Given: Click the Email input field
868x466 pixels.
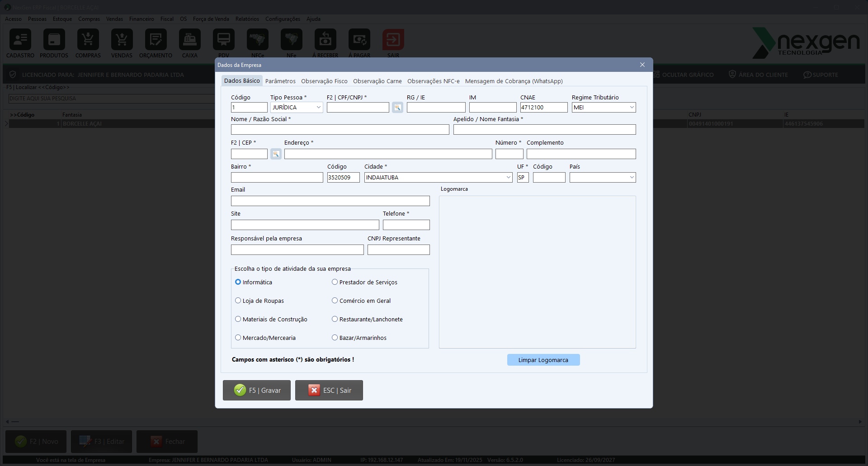Looking at the screenshot, I should (330, 201).
